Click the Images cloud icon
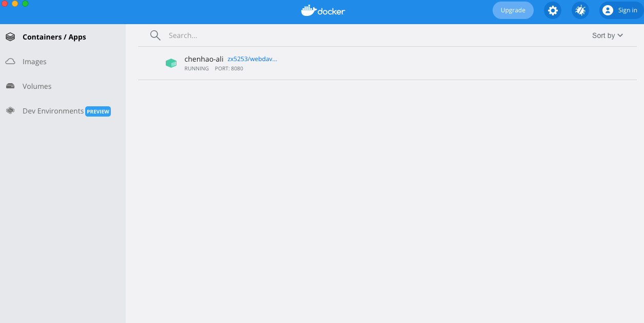This screenshot has height=323, width=644. point(10,62)
